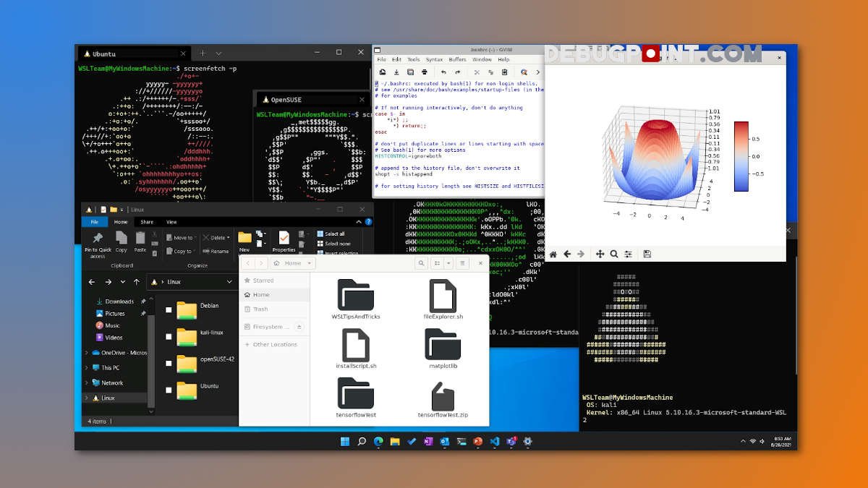This screenshot has width=868, height=488.
Task: Switch to the View tab in Explorer
Action: pyautogui.click(x=171, y=222)
